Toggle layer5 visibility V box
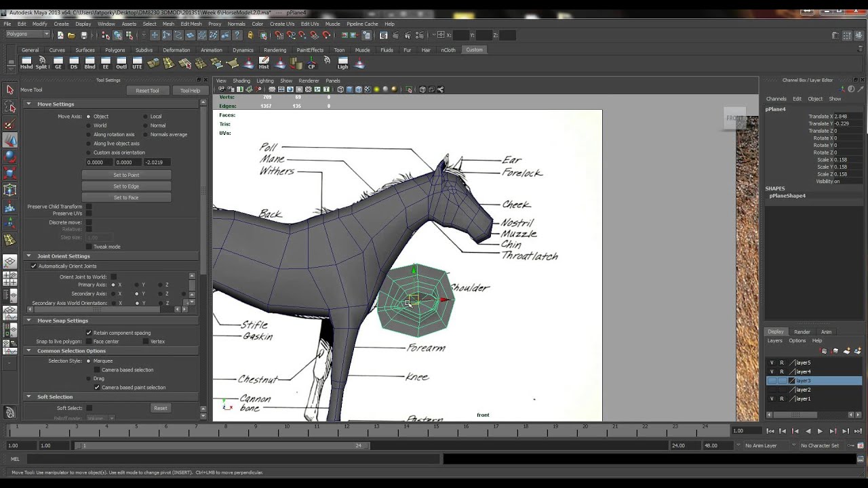The width and height of the screenshot is (868, 488). [772, 363]
